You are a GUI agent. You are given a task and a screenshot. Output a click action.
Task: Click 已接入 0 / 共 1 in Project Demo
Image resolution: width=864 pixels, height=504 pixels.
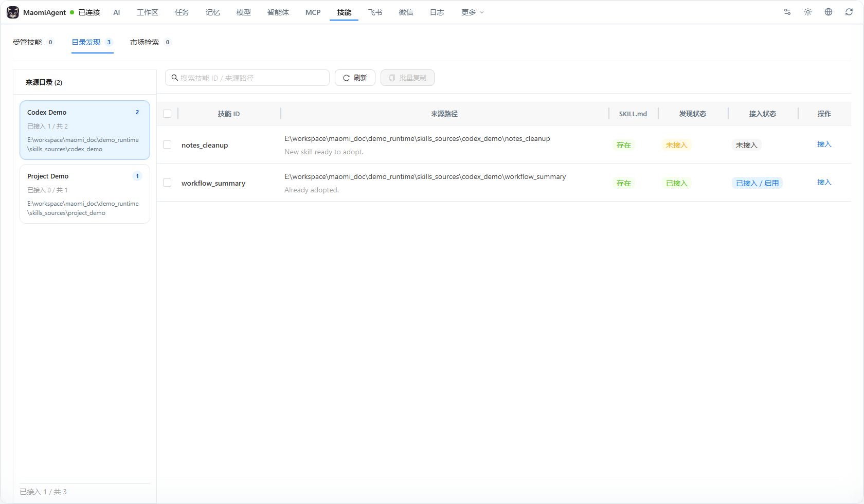(47, 190)
